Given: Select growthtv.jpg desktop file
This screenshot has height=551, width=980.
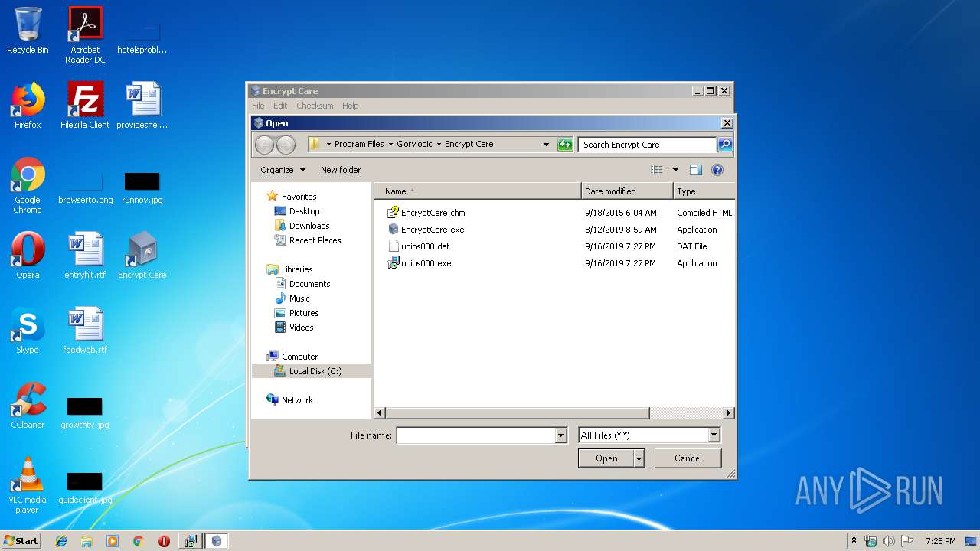Looking at the screenshot, I should [85, 413].
